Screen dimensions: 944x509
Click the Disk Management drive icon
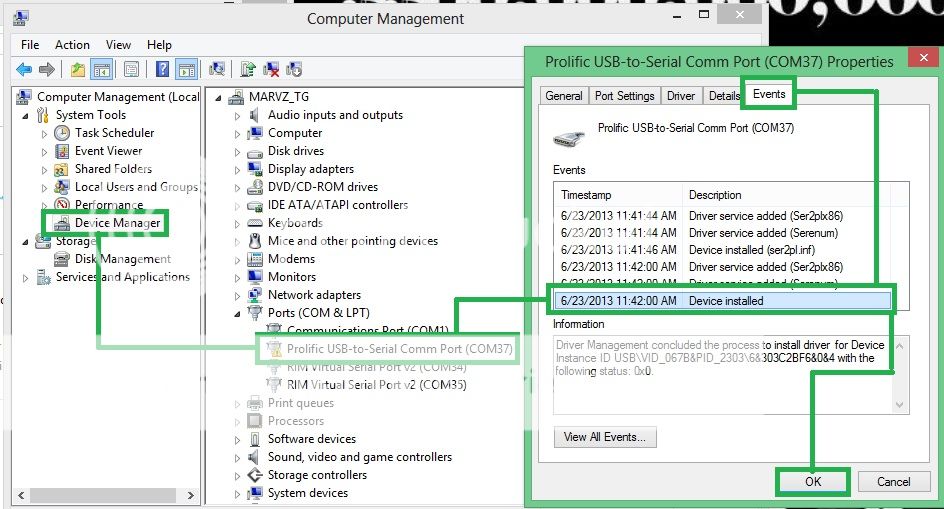click(x=61, y=259)
